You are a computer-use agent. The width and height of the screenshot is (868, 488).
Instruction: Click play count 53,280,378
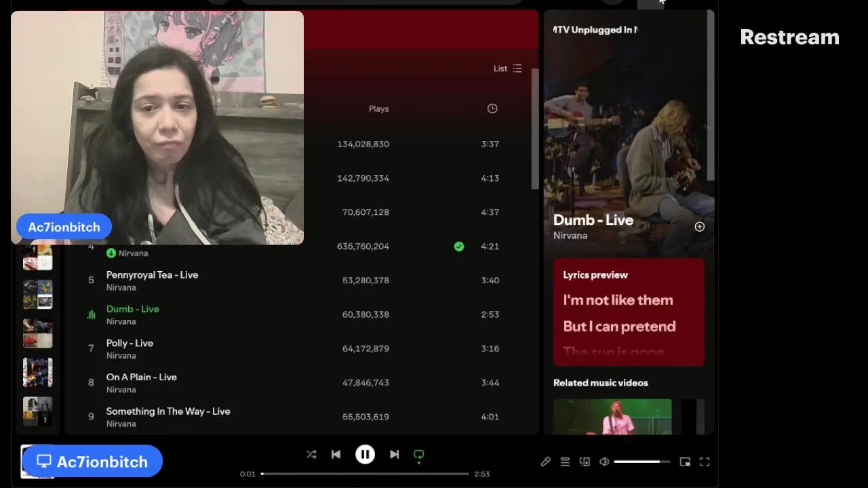[x=366, y=281]
